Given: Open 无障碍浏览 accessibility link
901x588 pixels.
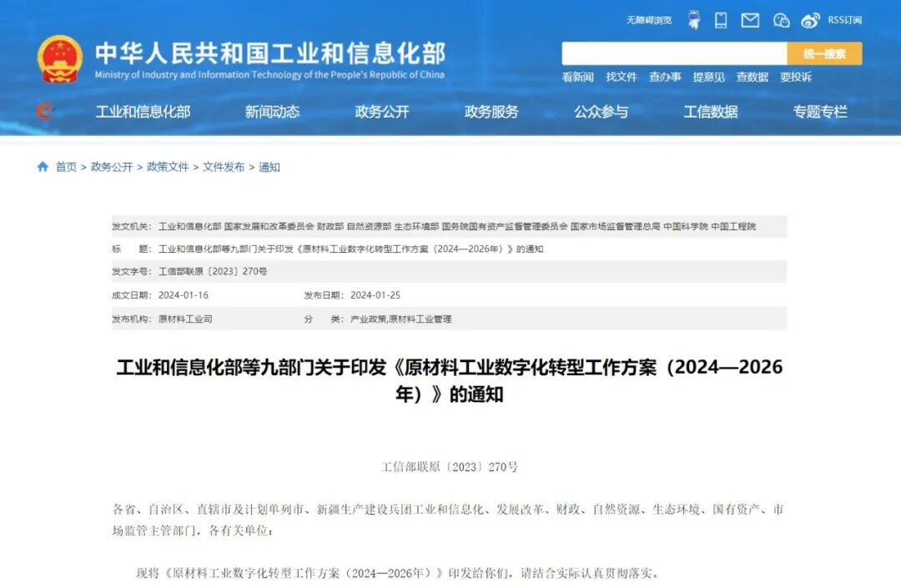Looking at the screenshot, I should pos(649,20).
